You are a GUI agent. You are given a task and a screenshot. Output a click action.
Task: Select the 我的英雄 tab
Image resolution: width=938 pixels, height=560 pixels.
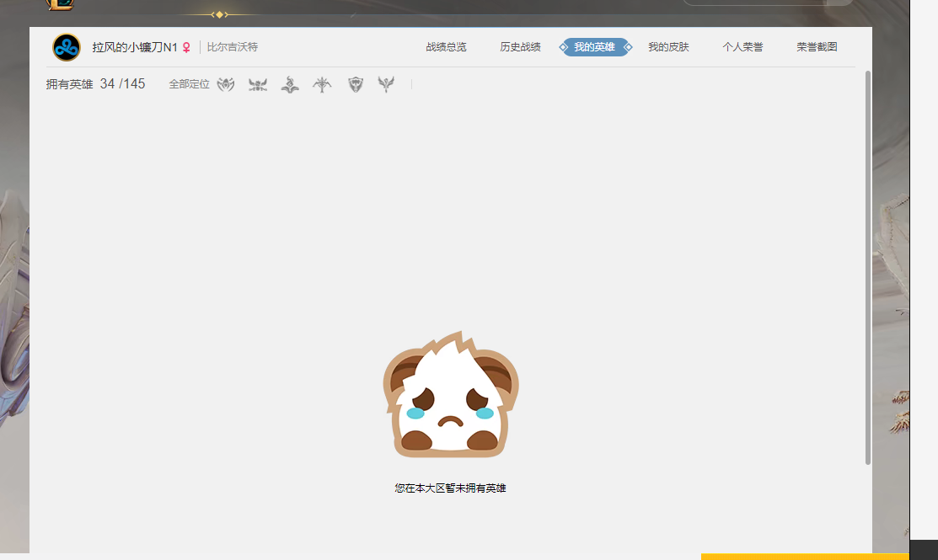(595, 47)
